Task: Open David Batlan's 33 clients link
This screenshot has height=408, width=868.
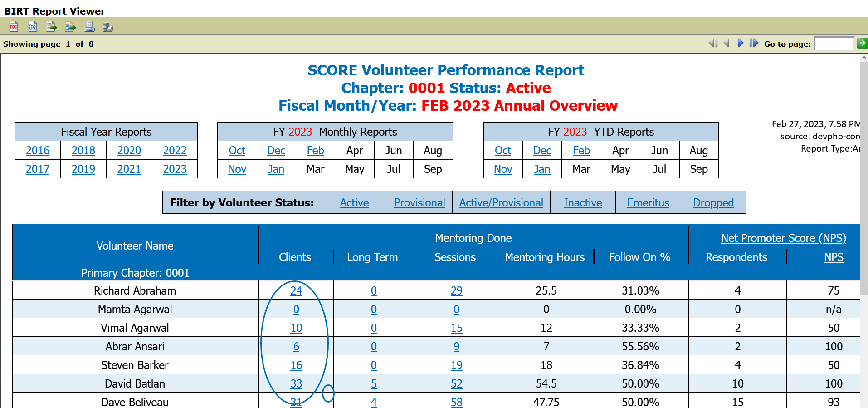Action: pos(296,383)
